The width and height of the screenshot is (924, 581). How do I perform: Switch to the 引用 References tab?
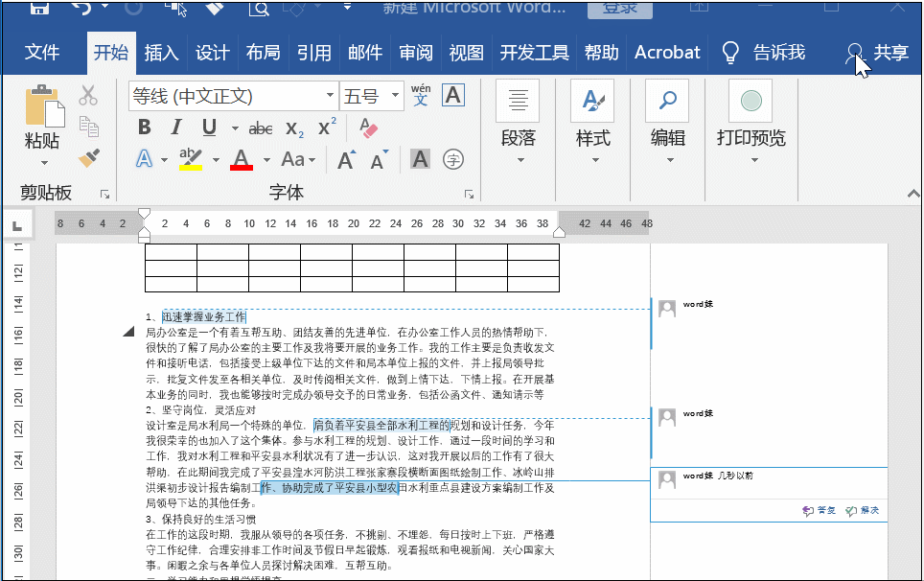tap(313, 53)
